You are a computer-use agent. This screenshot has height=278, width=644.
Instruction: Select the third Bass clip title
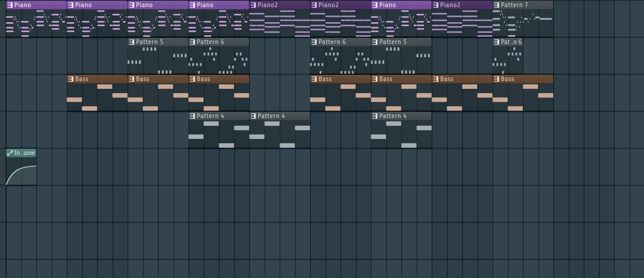[203, 79]
